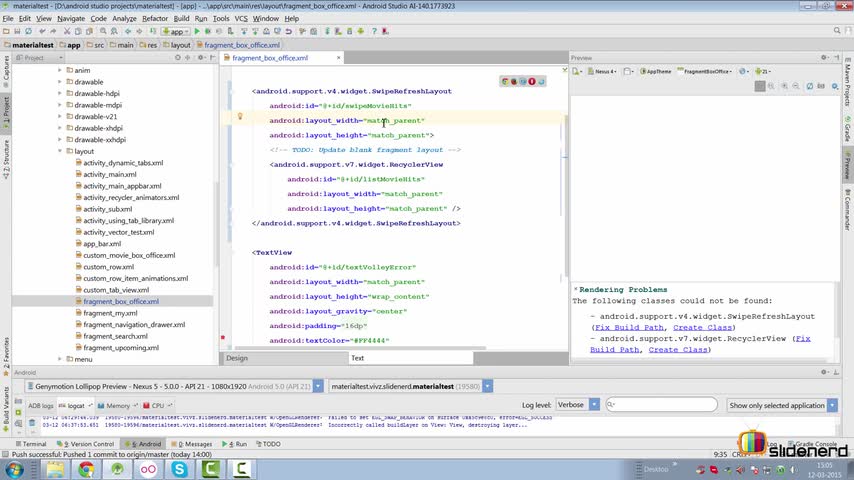
Task: Click the yellow lightbulb intention icon
Action: 240,117
